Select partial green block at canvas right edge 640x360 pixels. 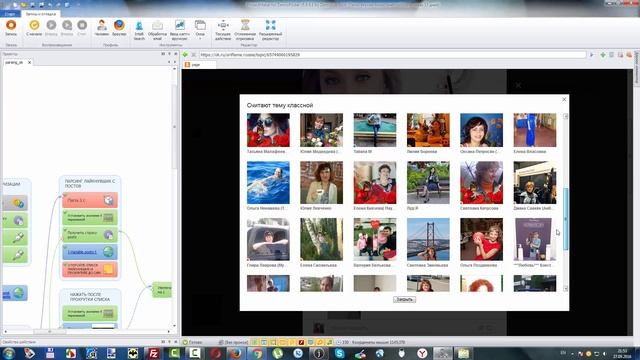tap(162, 290)
